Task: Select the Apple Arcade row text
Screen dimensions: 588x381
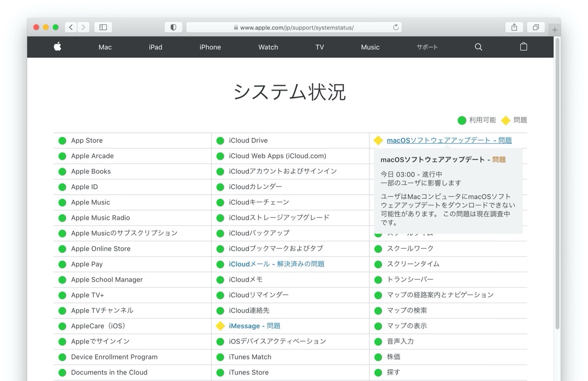Action: click(93, 156)
